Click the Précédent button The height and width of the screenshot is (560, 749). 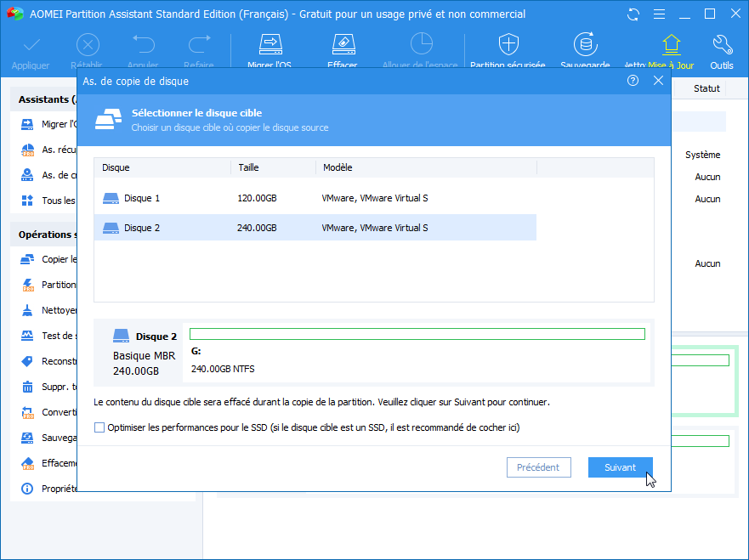pos(538,467)
